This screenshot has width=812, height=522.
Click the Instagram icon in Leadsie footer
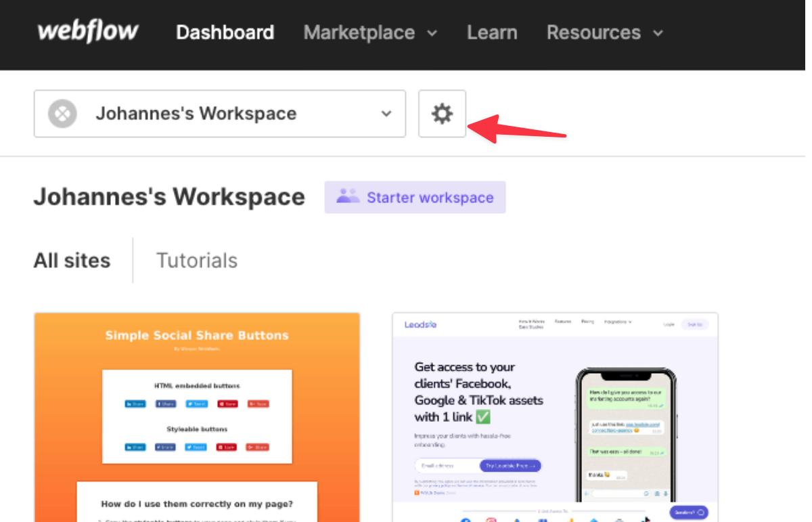(492, 519)
